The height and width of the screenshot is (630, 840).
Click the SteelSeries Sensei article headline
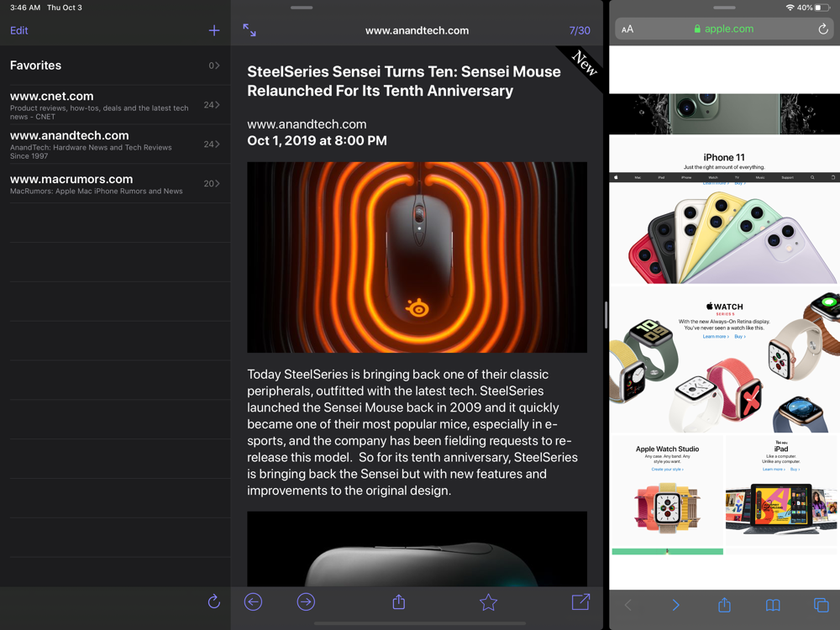click(404, 81)
